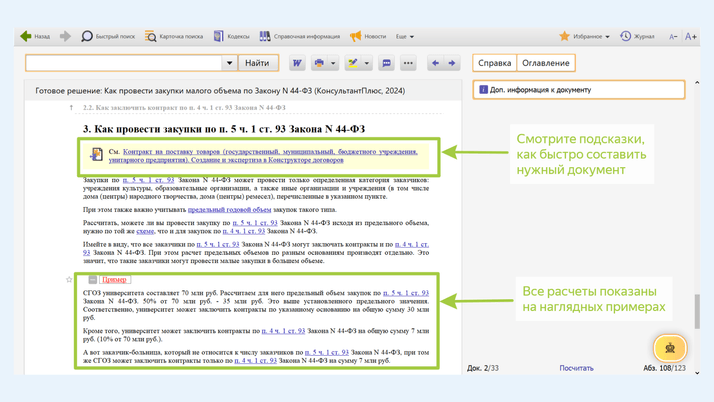Screen dimensions: 714x402
Task: Open the Кодексы section
Action: [x=231, y=36]
